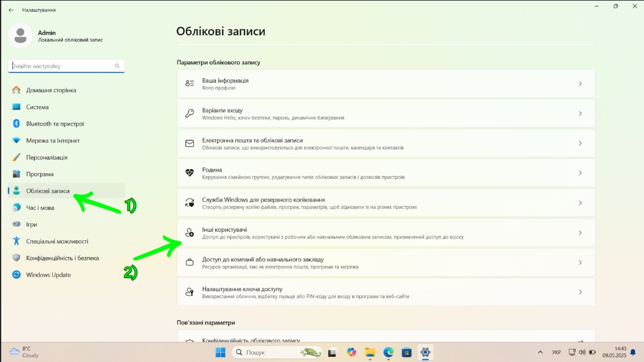Go to Домашня сторінка
Screen dimensions: 644x362
pos(51,90)
